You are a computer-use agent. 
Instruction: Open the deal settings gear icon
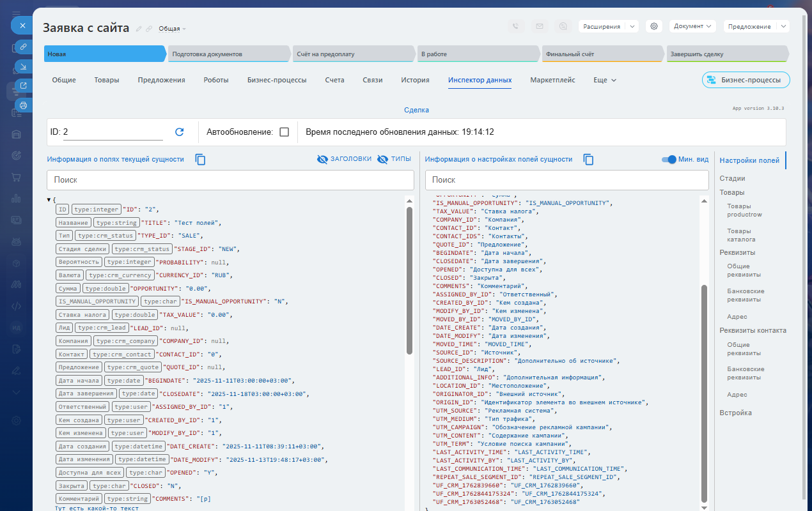coord(653,26)
